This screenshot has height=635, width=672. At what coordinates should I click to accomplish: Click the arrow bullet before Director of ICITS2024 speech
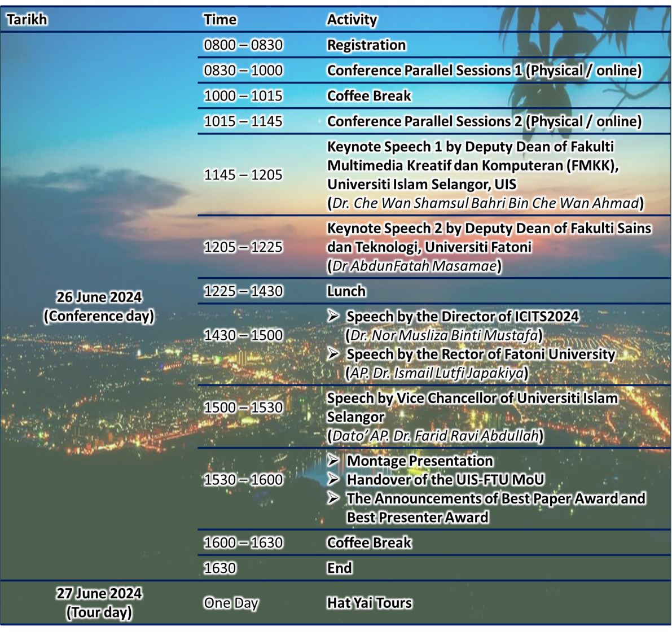333,316
